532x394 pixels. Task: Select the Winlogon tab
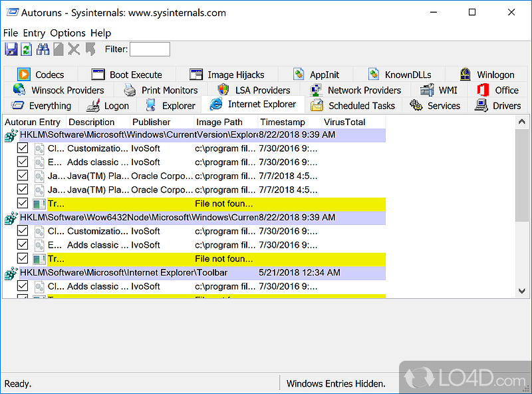[487, 75]
